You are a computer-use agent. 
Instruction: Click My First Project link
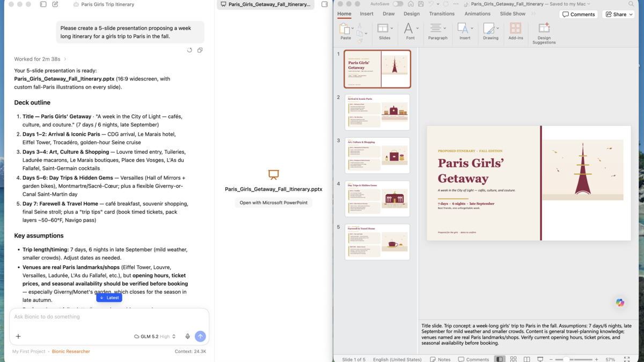[29, 351]
